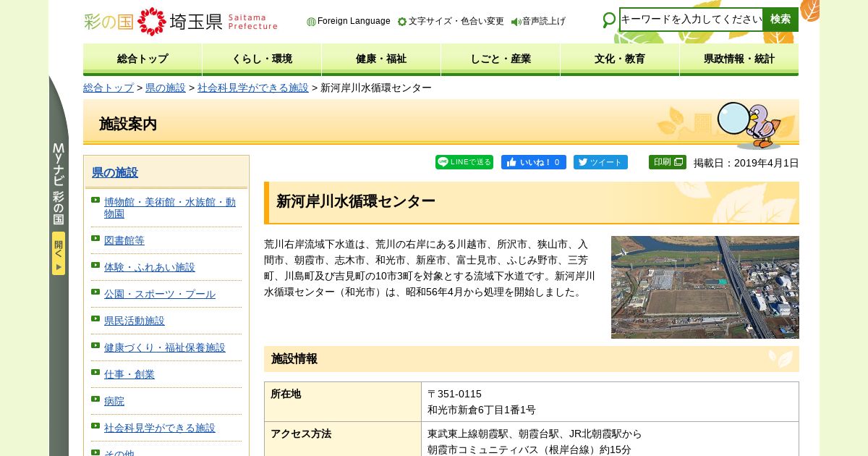
Task: Click the Saitama Prefecture logo
Action: pos(181,22)
